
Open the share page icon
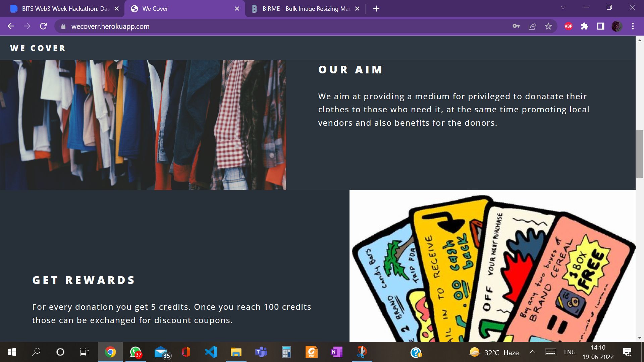(x=532, y=26)
